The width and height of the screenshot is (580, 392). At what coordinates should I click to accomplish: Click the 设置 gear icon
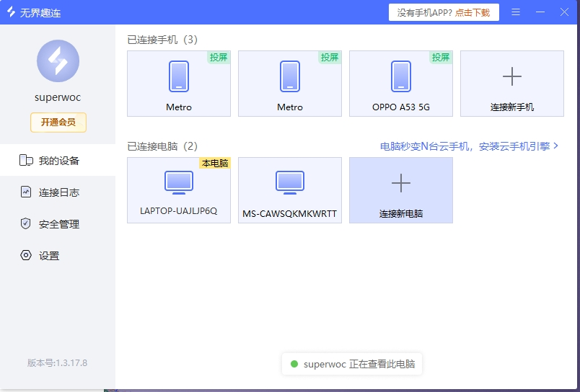pyautogui.click(x=26, y=255)
